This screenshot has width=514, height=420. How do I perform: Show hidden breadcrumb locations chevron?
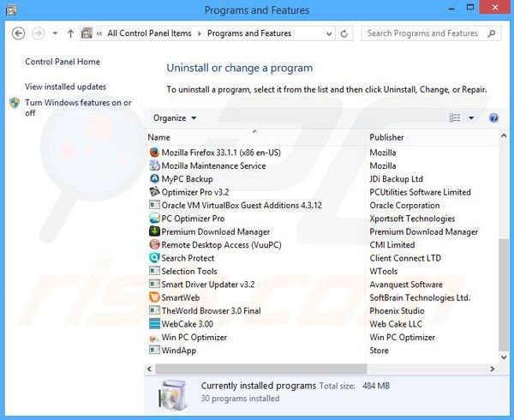coord(99,33)
